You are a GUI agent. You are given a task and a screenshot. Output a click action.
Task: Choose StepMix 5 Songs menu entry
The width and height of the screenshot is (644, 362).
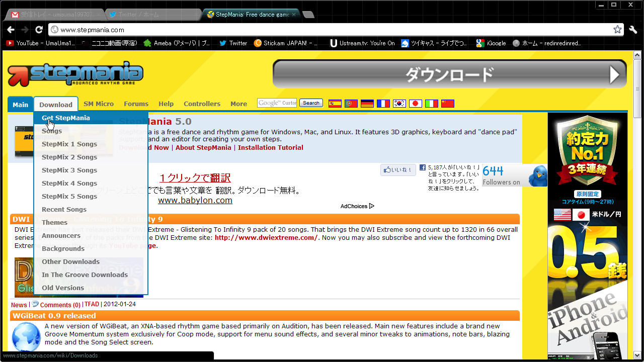point(91,196)
